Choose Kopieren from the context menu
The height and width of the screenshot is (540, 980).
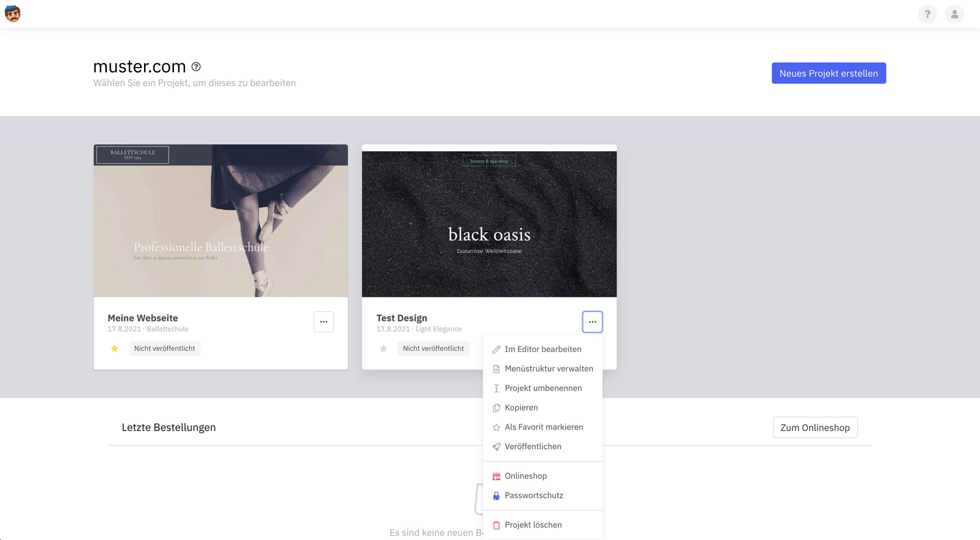click(x=542, y=408)
